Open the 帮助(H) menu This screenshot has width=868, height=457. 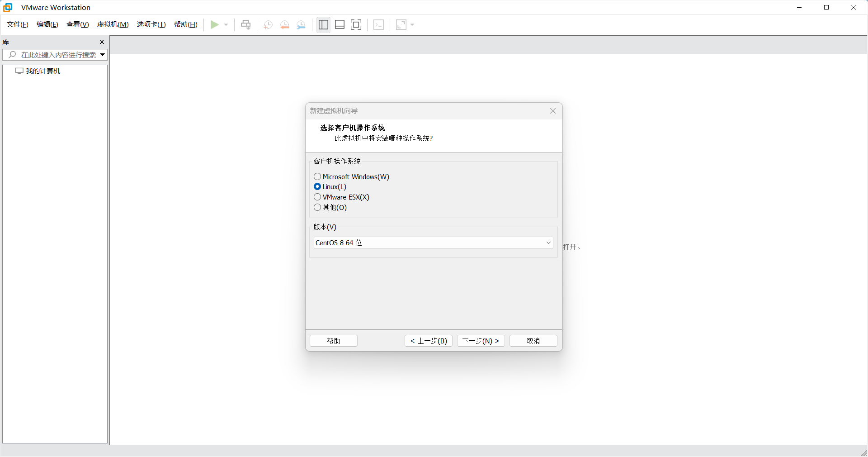pyautogui.click(x=186, y=24)
